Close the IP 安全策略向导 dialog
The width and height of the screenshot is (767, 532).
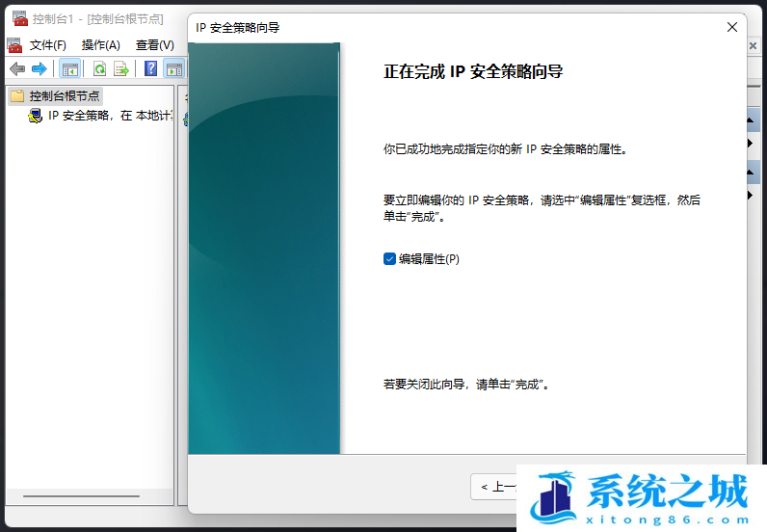(x=731, y=27)
